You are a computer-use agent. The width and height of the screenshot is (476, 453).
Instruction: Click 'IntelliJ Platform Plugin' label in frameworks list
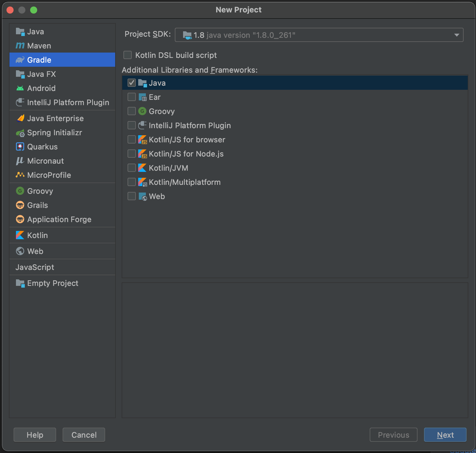coord(190,126)
